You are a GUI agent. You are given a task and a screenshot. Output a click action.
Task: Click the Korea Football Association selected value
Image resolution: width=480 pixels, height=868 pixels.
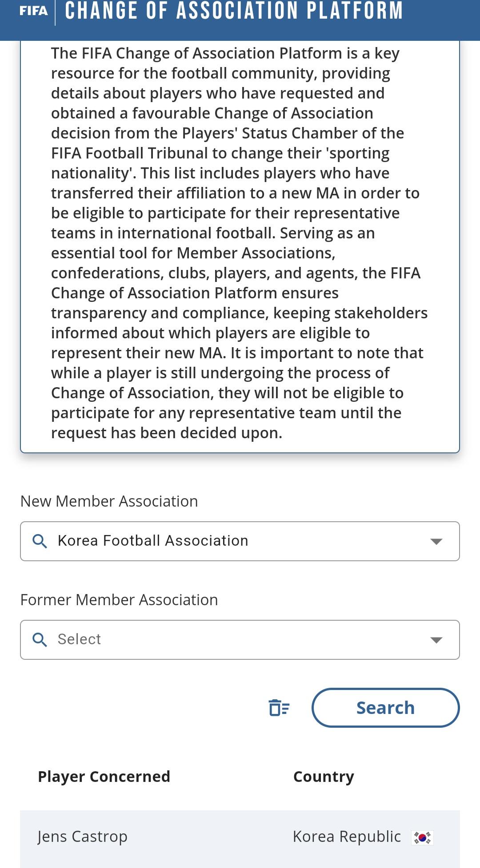pyautogui.click(x=153, y=541)
